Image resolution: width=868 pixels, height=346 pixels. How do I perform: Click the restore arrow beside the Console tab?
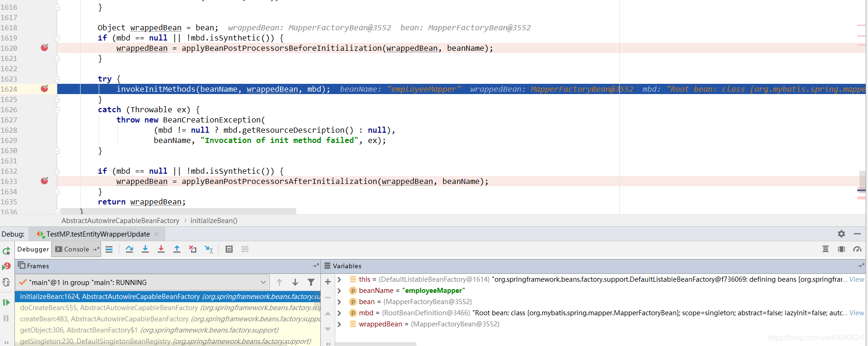pyautogui.click(x=96, y=249)
